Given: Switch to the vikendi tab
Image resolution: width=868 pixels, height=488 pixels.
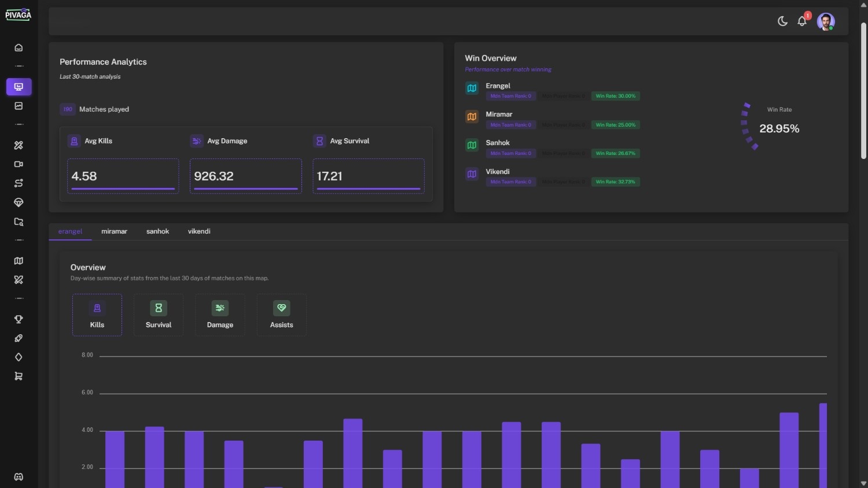Looking at the screenshot, I should pos(199,231).
